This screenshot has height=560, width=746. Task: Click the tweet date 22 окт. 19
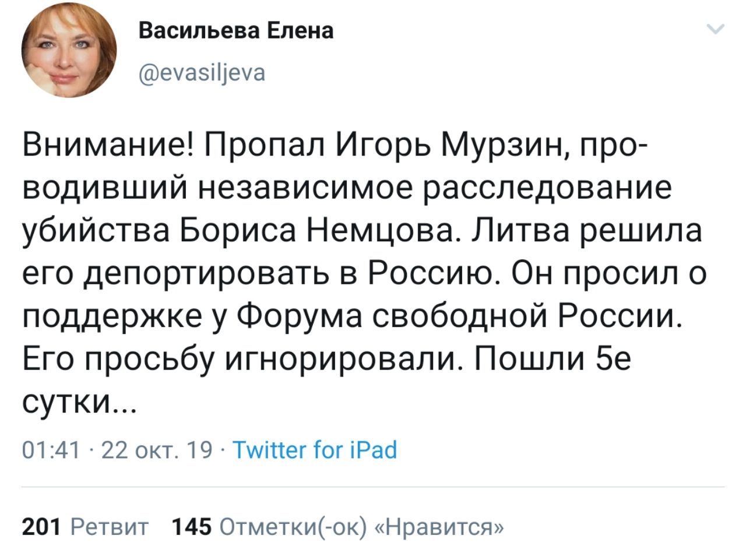pyautogui.click(x=157, y=450)
